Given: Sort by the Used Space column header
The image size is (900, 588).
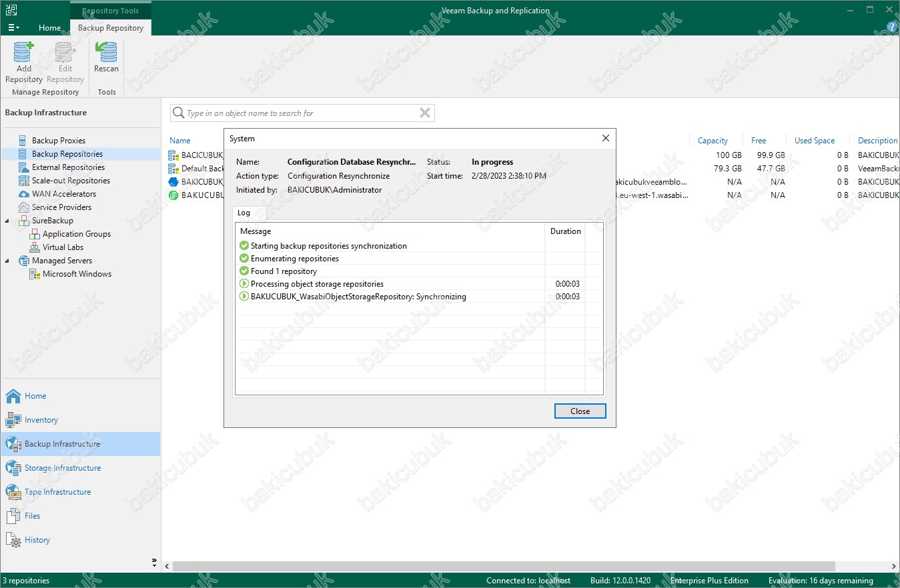Looking at the screenshot, I should 815,141.
